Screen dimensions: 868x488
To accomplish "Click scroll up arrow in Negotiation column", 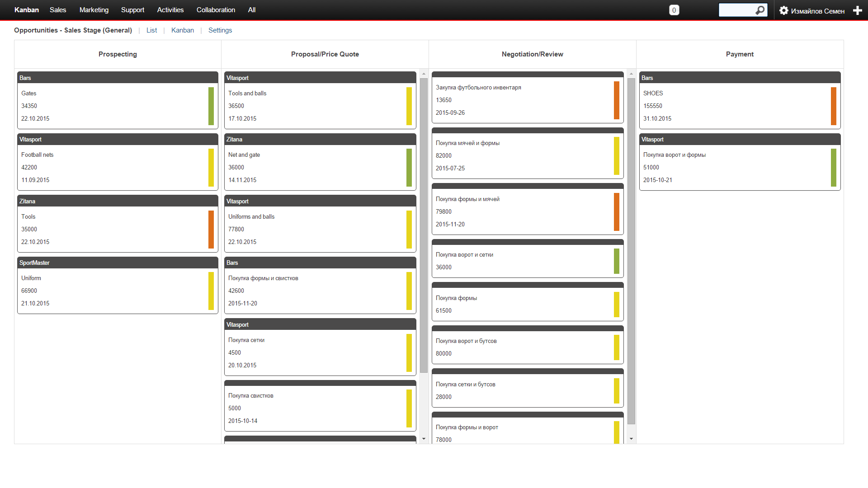I will tap(631, 74).
